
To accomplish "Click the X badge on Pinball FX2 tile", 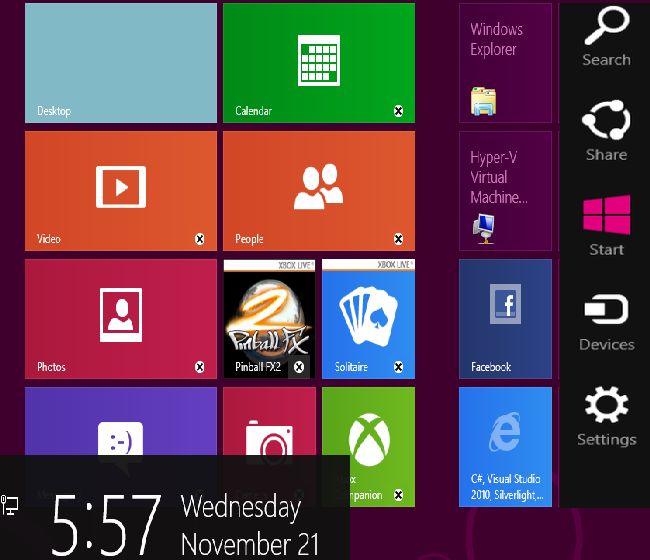I will point(299,367).
